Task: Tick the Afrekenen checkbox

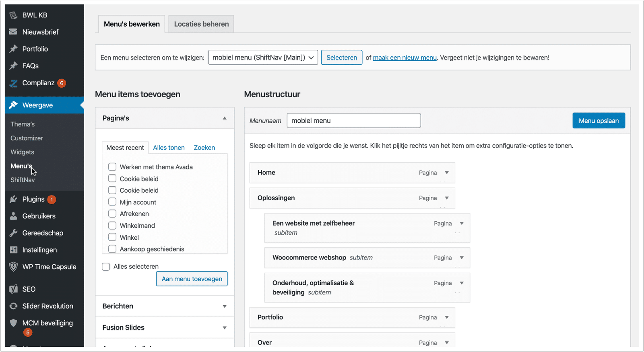Action: [x=112, y=214]
